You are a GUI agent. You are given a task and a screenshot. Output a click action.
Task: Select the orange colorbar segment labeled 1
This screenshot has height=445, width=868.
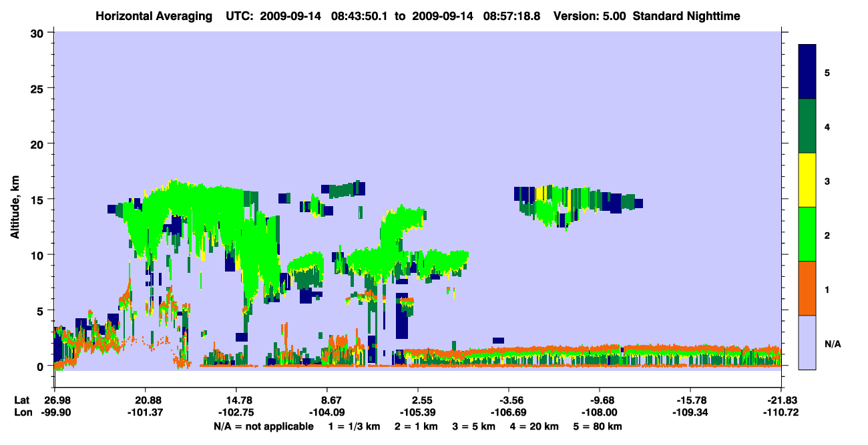(x=807, y=288)
